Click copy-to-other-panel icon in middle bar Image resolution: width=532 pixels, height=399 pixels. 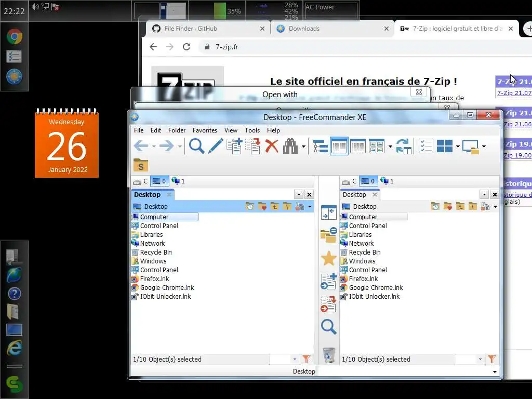[x=328, y=281]
